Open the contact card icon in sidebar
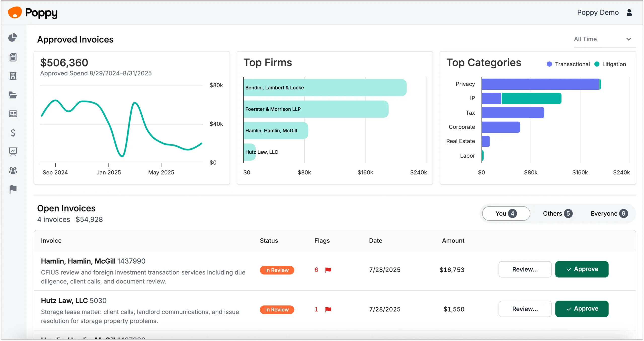Image resolution: width=644 pixels, height=341 pixels. (x=13, y=114)
